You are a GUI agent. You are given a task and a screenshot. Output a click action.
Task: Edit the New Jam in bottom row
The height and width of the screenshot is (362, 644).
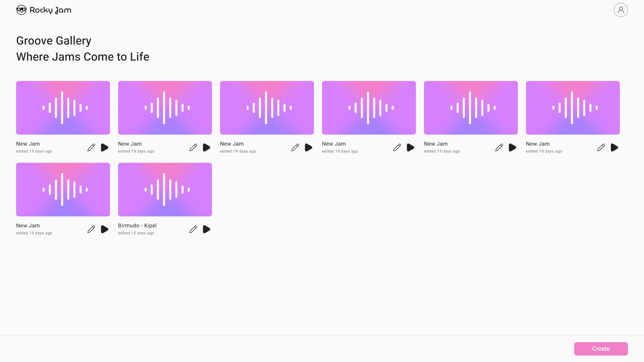[91, 229]
